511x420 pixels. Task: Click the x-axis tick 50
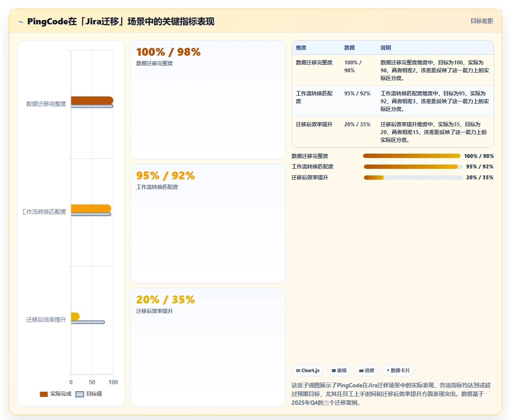[92, 382]
